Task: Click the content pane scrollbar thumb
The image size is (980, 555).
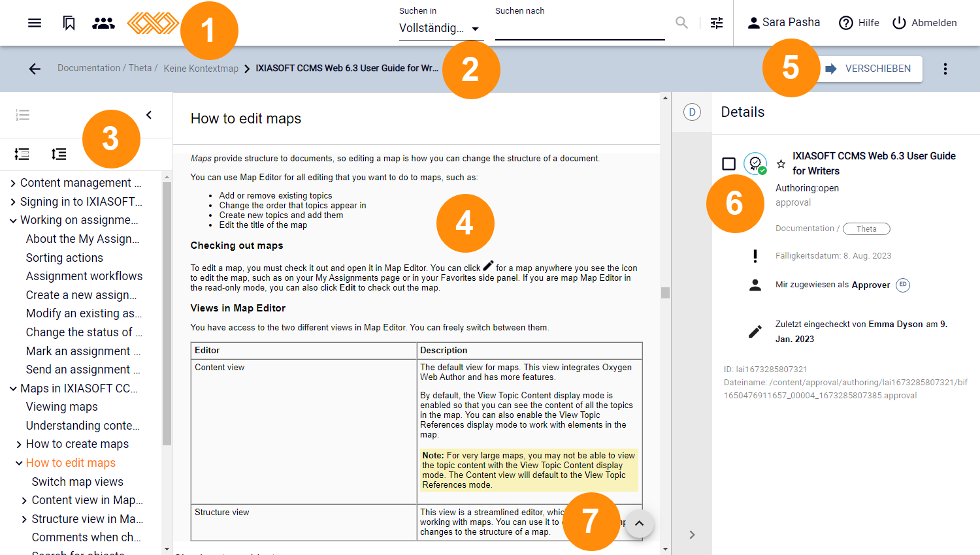Action: pyautogui.click(x=665, y=293)
